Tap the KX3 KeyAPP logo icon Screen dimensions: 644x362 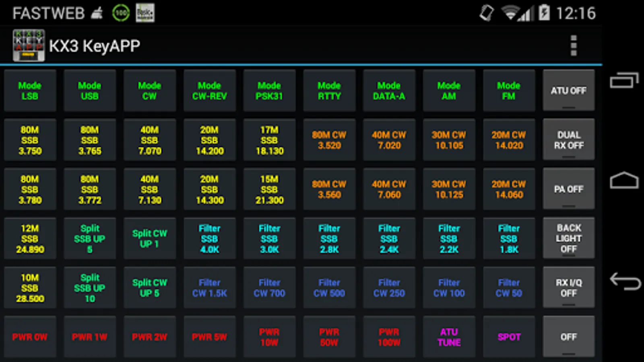[x=29, y=45]
